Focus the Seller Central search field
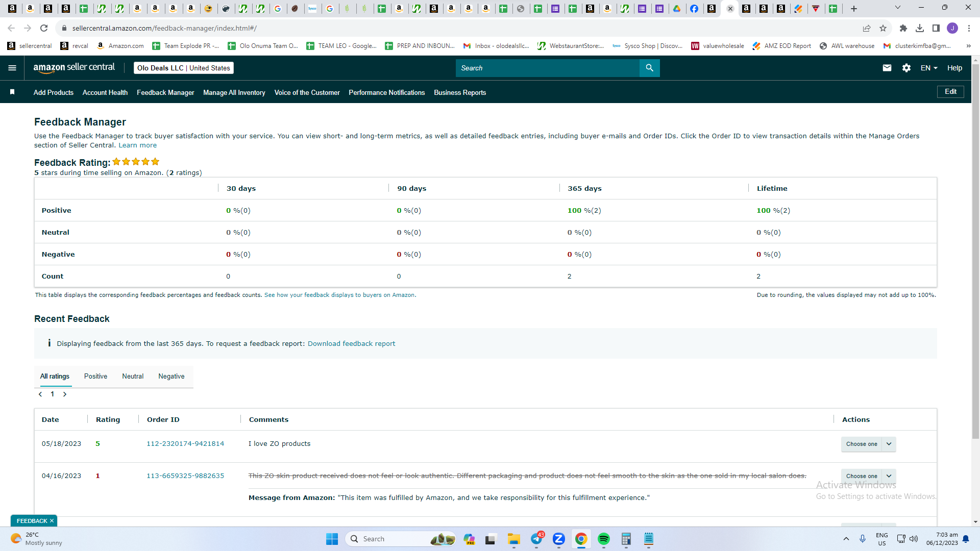The image size is (980, 551). (x=548, y=68)
